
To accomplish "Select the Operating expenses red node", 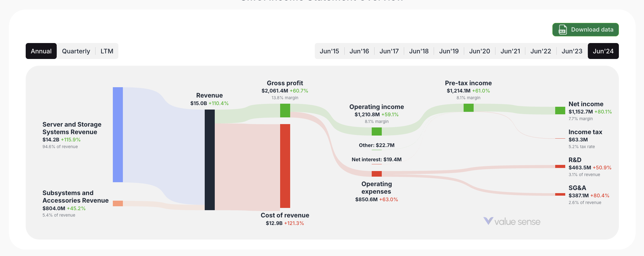I will 376,174.
